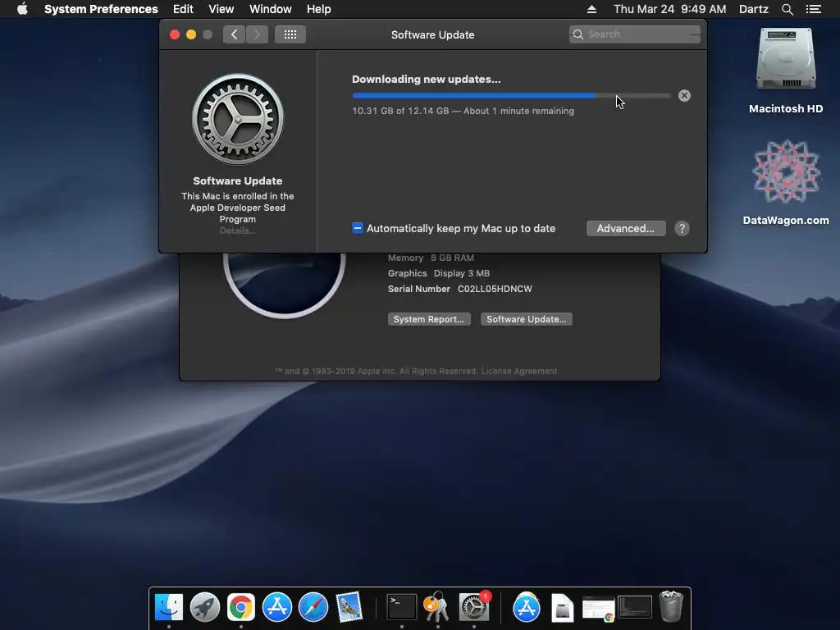The width and height of the screenshot is (840, 630).
Task: Open the applications folder stack next to disk image
Action: 527,608
